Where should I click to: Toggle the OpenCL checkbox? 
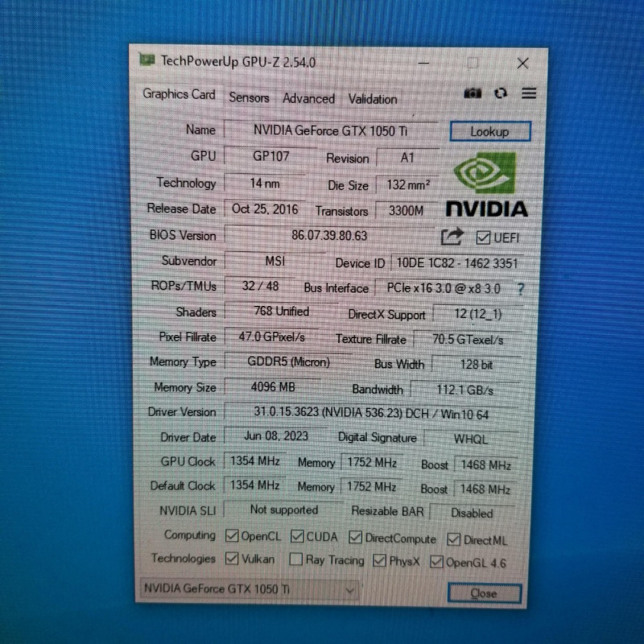pyautogui.click(x=232, y=536)
